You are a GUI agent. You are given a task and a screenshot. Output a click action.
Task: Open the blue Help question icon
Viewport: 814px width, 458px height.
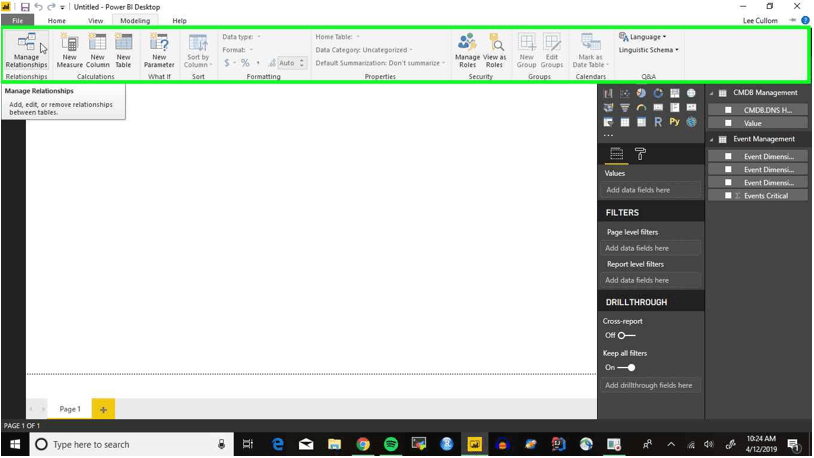tap(805, 20)
